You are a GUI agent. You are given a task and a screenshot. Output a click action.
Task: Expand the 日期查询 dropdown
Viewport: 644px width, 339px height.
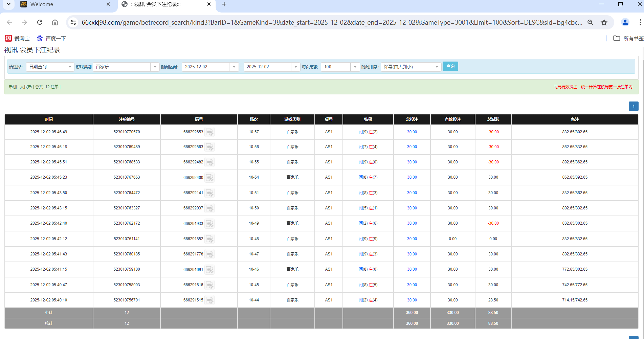pyautogui.click(x=69, y=67)
